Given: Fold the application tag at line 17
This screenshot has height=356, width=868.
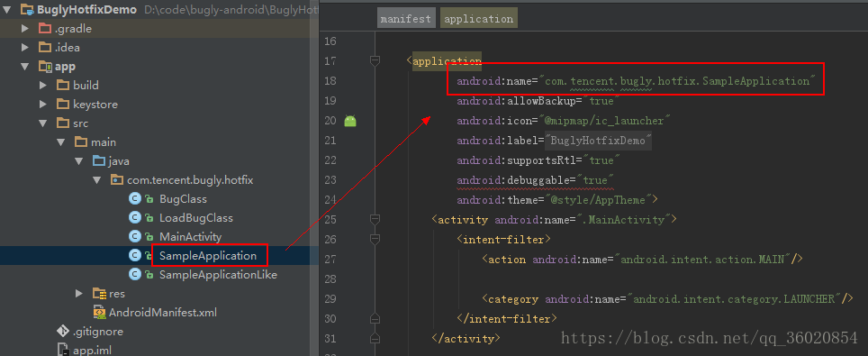Looking at the screenshot, I should [x=375, y=61].
